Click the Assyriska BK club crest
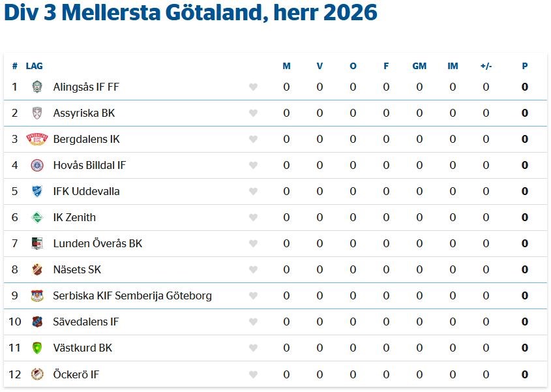The height and width of the screenshot is (392, 551). click(x=37, y=113)
